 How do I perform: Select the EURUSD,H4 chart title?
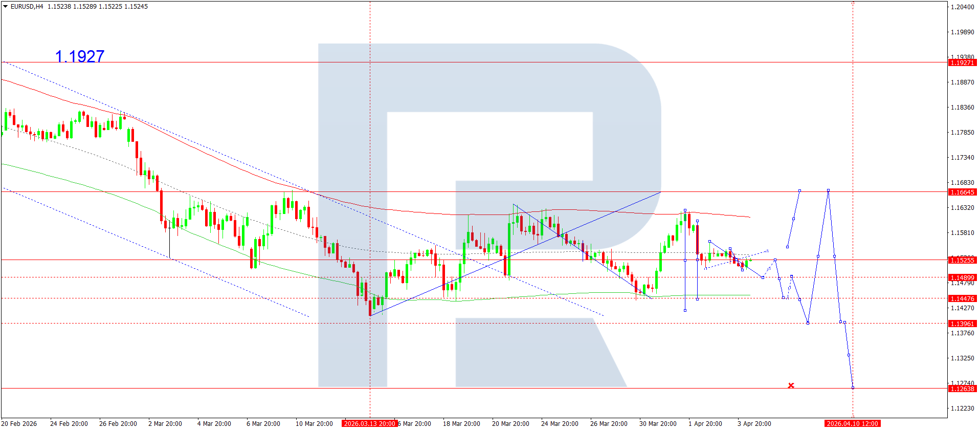point(27,7)
